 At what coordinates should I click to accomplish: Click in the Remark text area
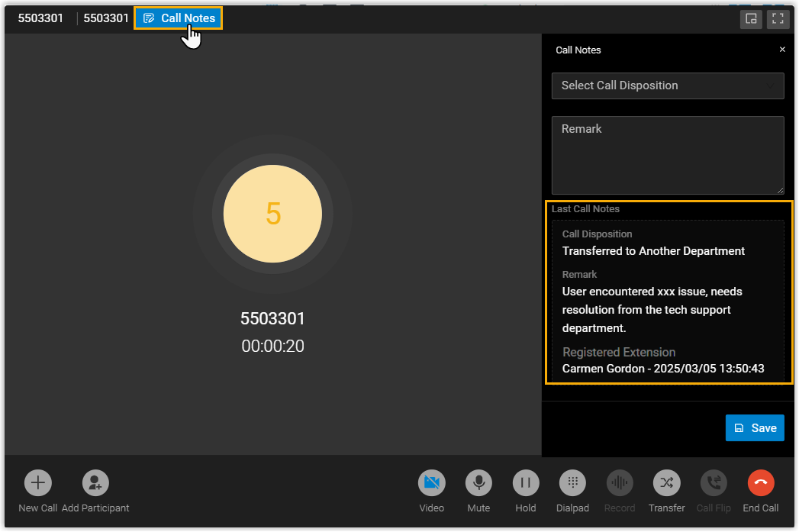[x=668, y=155]
